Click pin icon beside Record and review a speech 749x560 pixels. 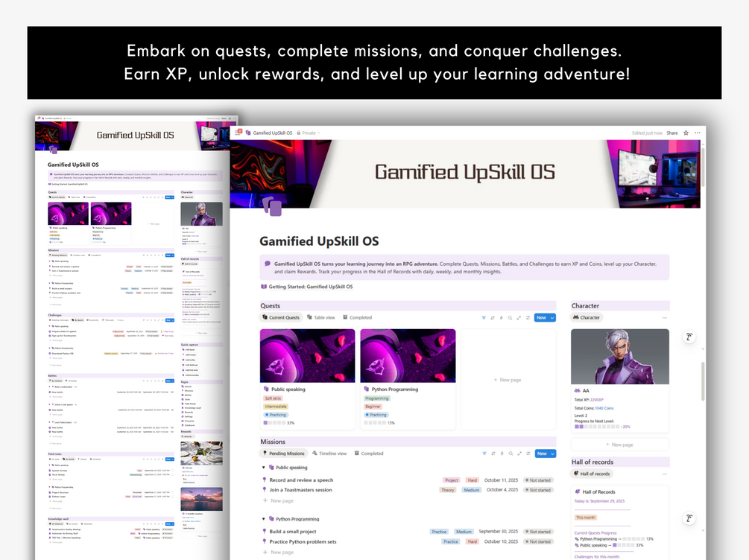click(x=264, y=480)
